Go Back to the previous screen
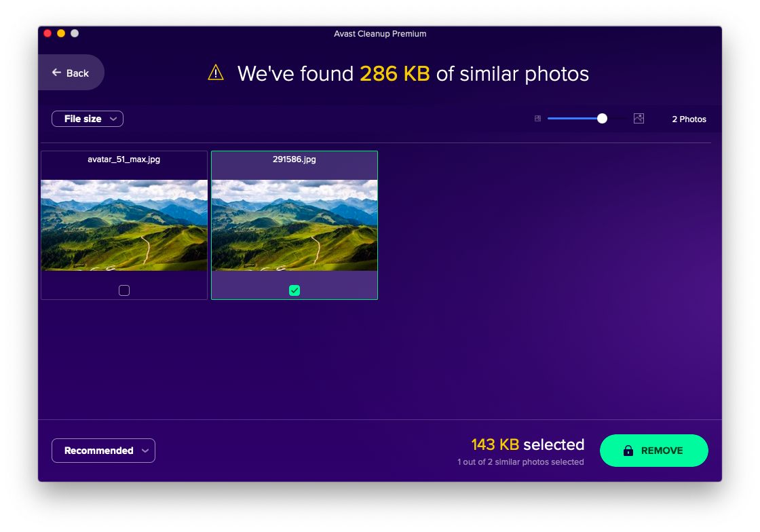 point(71,73)
